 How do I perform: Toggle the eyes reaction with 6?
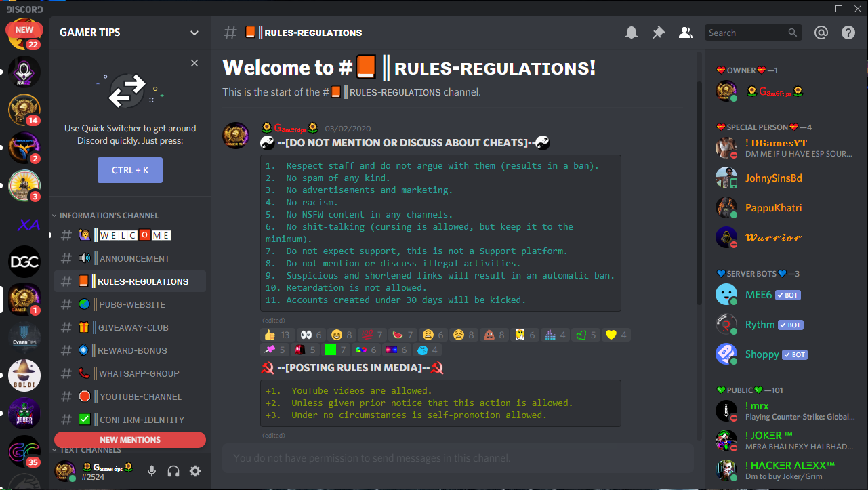311,335
